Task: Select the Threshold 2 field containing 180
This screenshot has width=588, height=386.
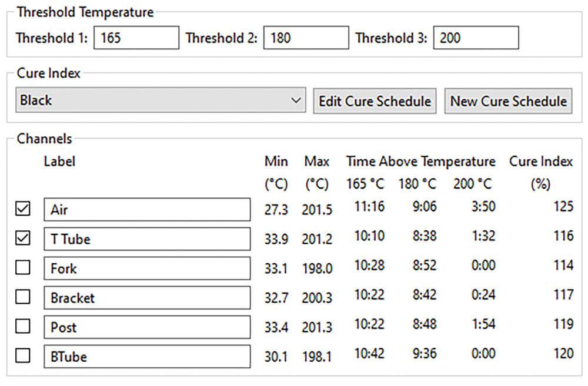Action: tap(306, 38)
